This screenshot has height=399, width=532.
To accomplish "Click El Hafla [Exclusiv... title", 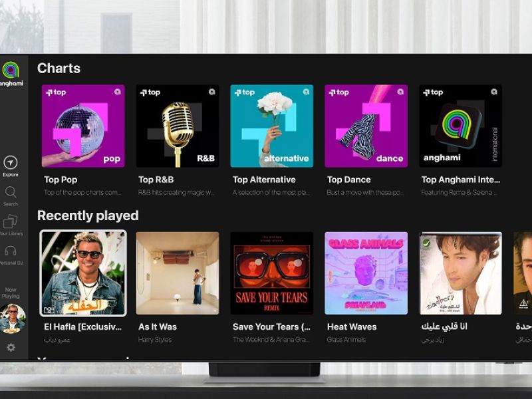I will (x=82, y=327).
